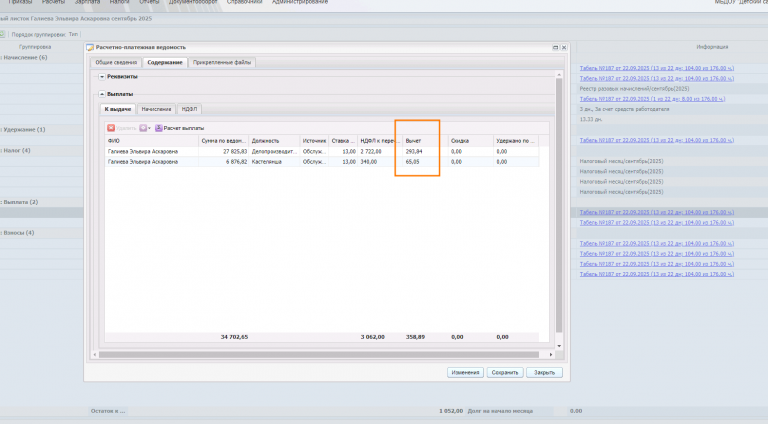Select the Кастелянша cell
Screen dimensions: 768x424
coord(274,162)
